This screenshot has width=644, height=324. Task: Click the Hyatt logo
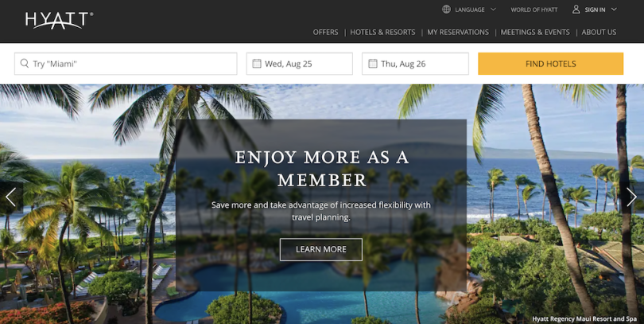(59, 21)
